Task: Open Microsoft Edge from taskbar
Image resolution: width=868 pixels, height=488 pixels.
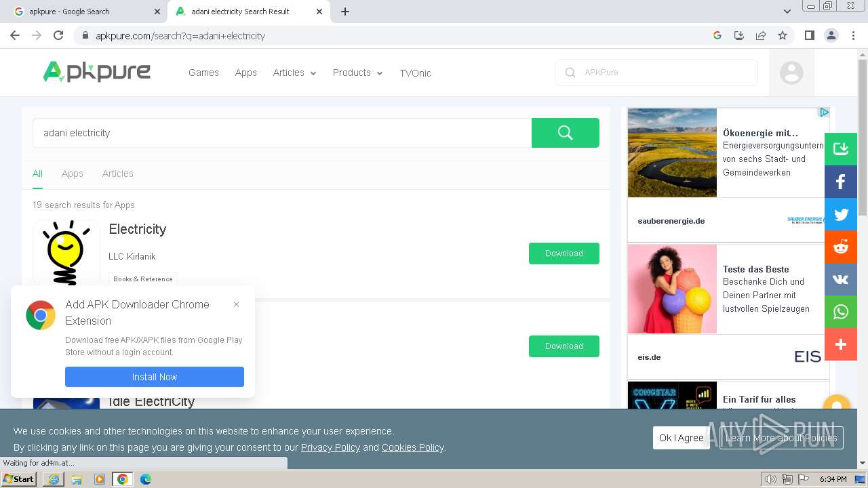Action: pyautogui.click(x=146, y=479)
